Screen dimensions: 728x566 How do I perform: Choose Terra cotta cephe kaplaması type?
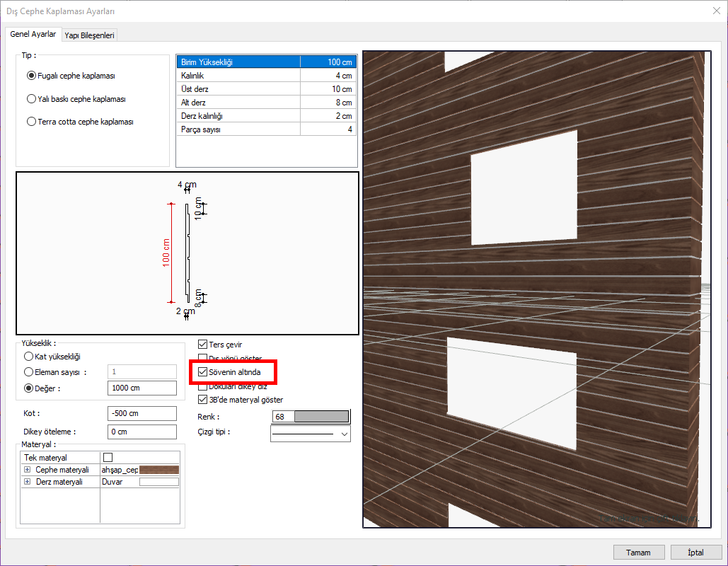31,122
